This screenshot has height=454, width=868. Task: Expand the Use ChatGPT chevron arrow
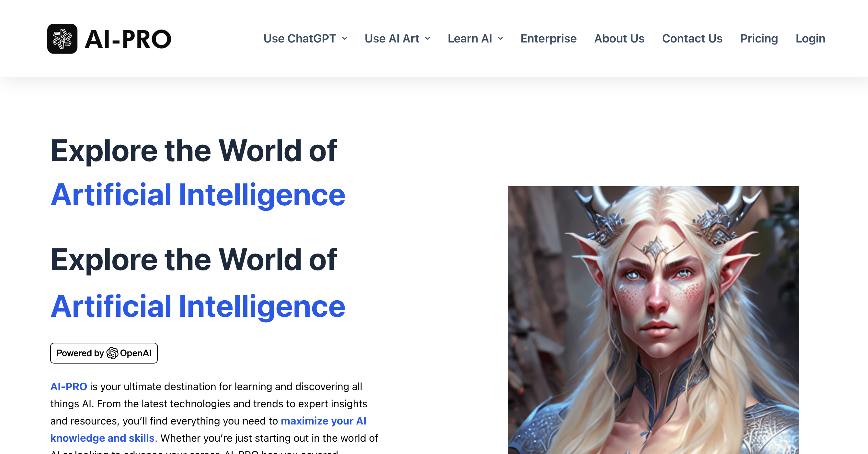coord(345,39)
